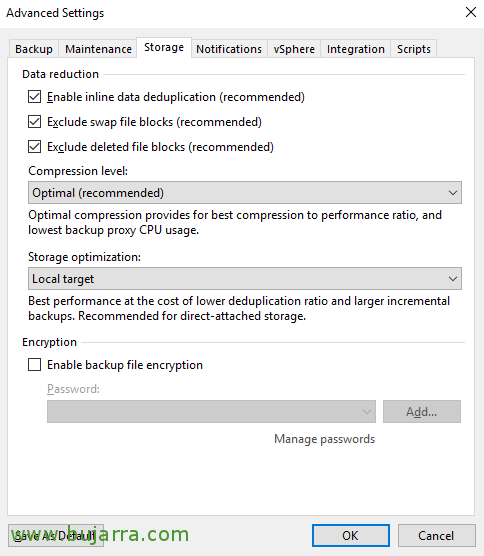Click Save As Default button
484x556 pixels.
(x=56, y=535)
